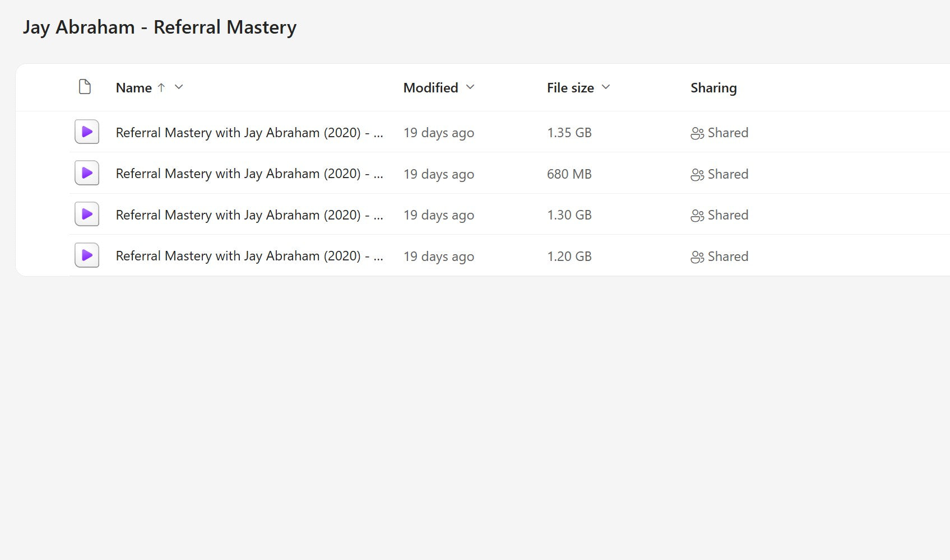Click the Shared people icon on the first row
This screenshot has width=950, height=560.
(697, 133)
